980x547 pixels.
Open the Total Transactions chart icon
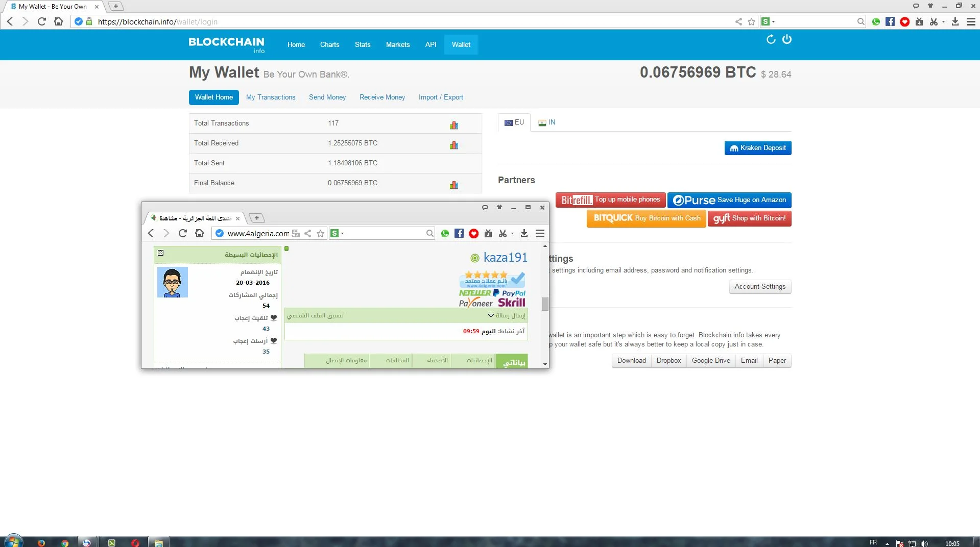point(453,125)
